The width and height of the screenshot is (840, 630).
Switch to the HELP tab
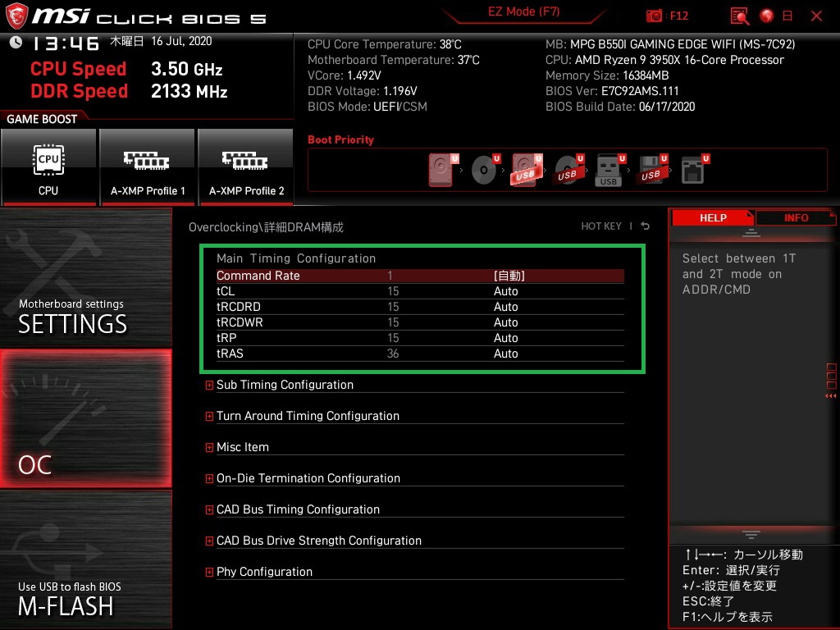click(713, 217)
